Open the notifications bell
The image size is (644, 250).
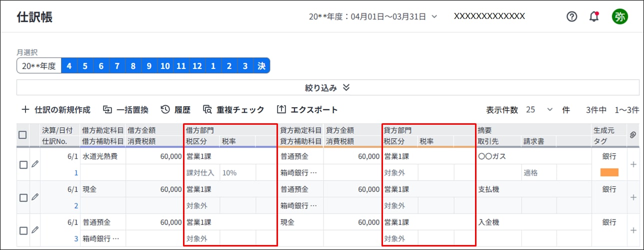(x=594, y=16)
